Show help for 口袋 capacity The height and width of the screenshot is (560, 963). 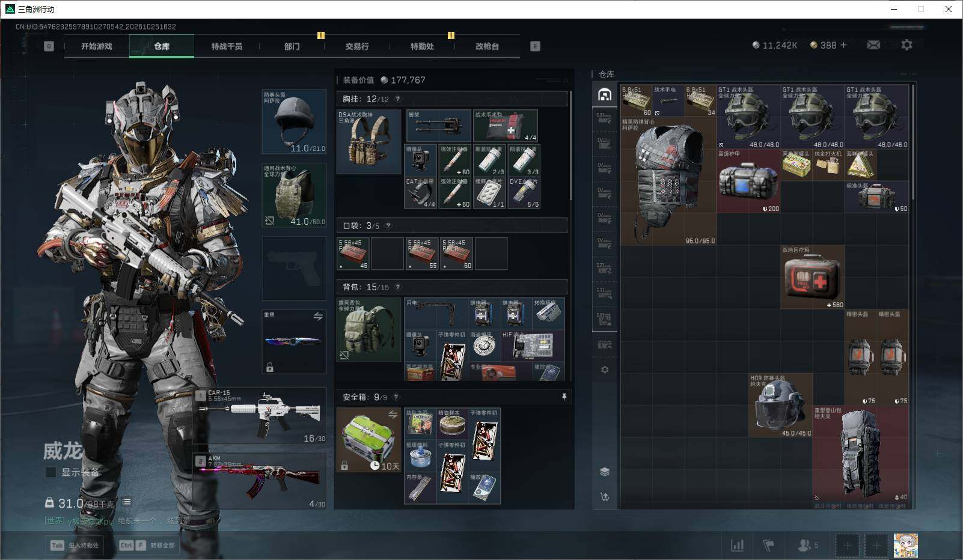388,226
